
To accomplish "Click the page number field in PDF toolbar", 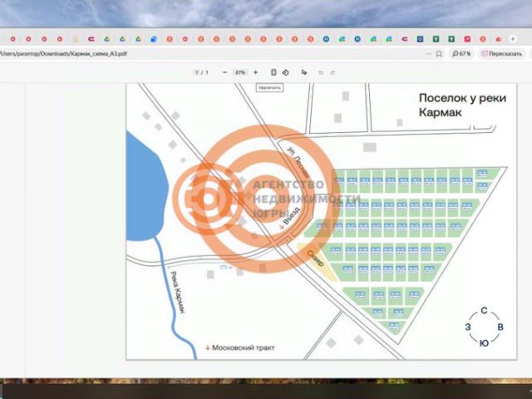I will pos(197,72).
